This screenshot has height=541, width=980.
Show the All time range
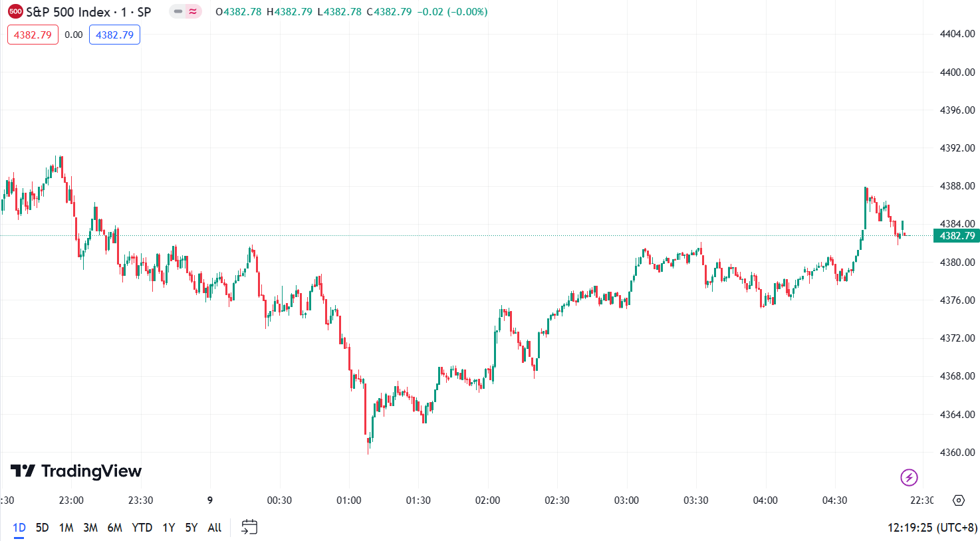(214, 528)
